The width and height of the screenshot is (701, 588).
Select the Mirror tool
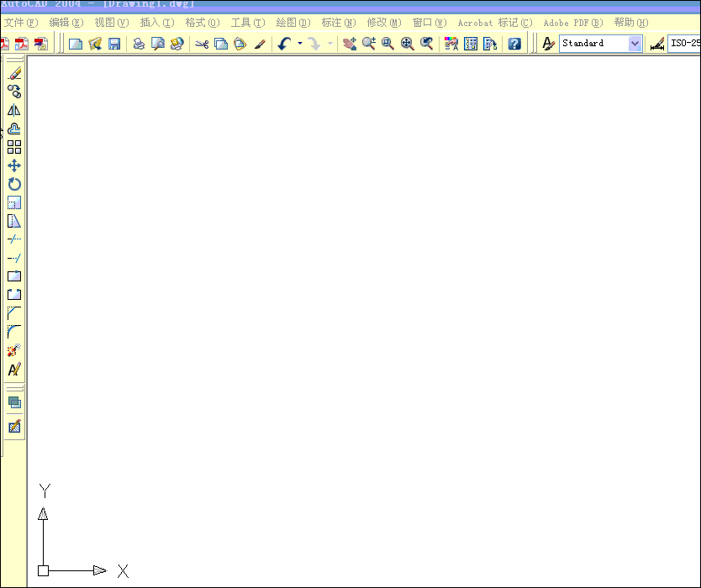click(14, 110)
